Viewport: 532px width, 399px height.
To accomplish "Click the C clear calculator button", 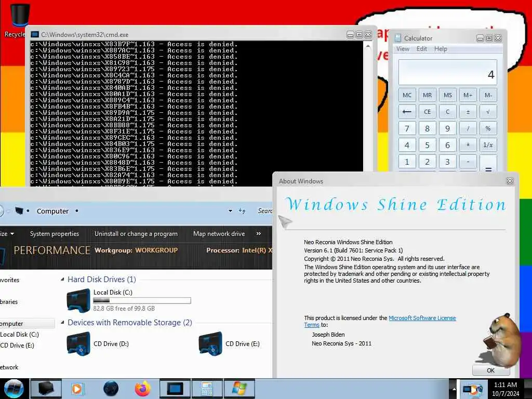I will pyautogui.click(x=447, y=112).
